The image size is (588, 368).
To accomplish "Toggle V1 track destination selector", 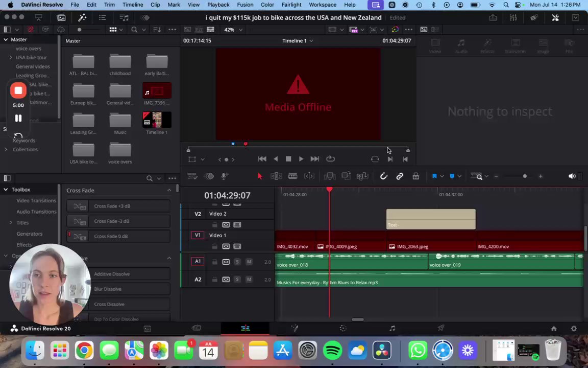I will pos(198,235).
